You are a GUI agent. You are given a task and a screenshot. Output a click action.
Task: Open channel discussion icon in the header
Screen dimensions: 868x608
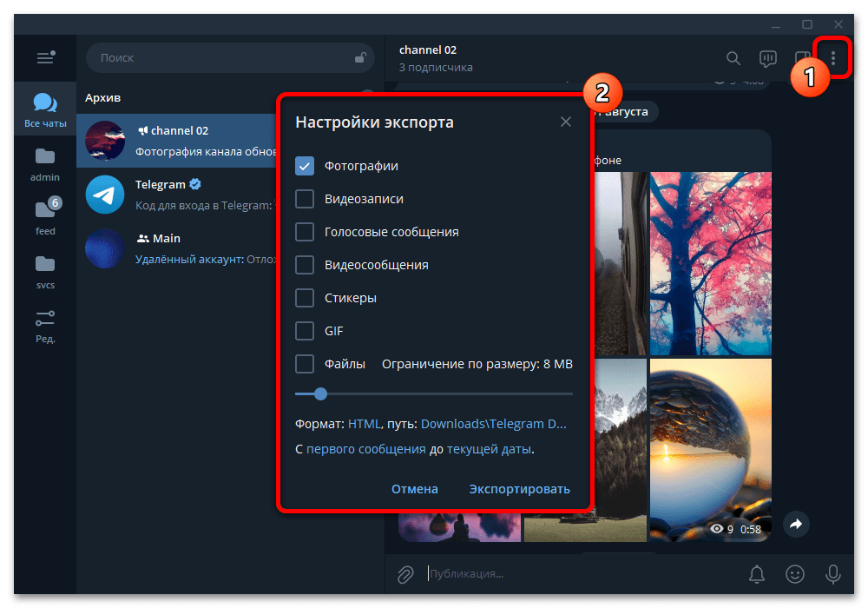767,58
